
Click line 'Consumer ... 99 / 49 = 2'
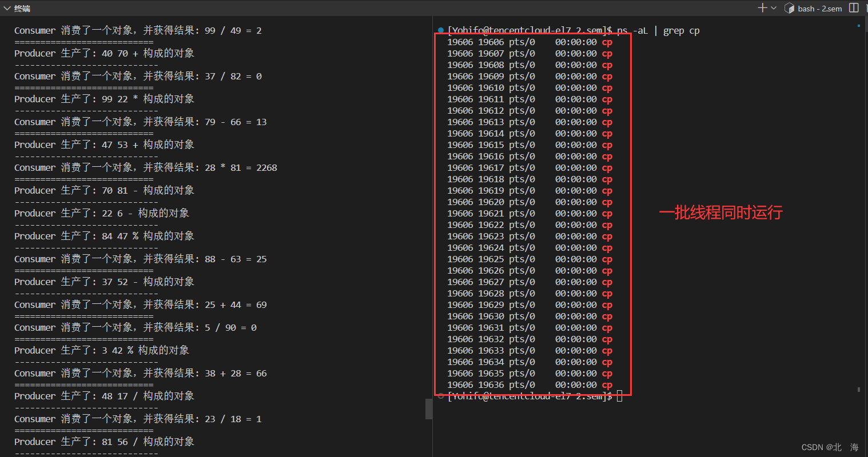(x=138, y=30)
